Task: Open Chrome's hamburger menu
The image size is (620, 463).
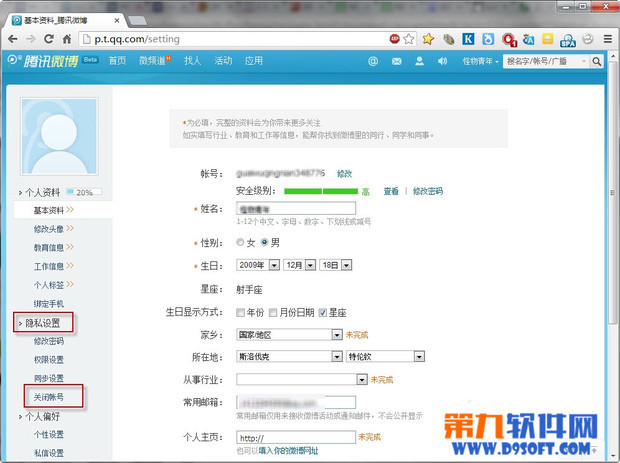Action: coord(606,39)
